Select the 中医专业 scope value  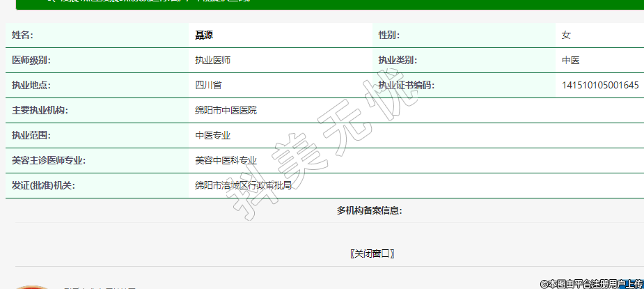pos(212,135)
